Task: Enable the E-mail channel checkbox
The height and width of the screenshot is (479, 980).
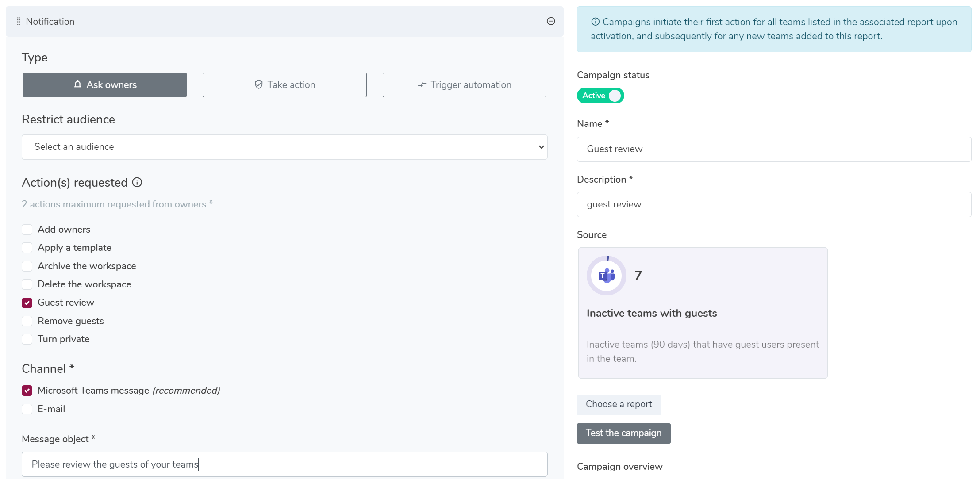Action: coord(27,409)
